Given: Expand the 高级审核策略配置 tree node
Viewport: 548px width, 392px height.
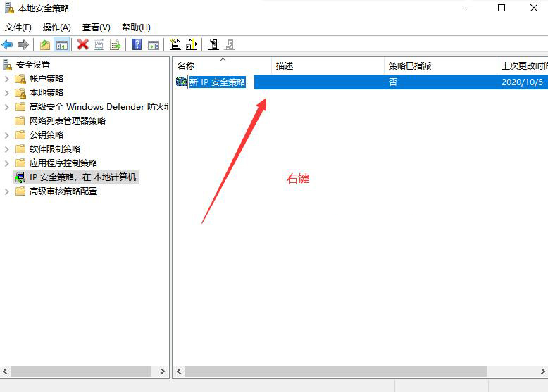Looking at the screenshot, I should [6, 191].
